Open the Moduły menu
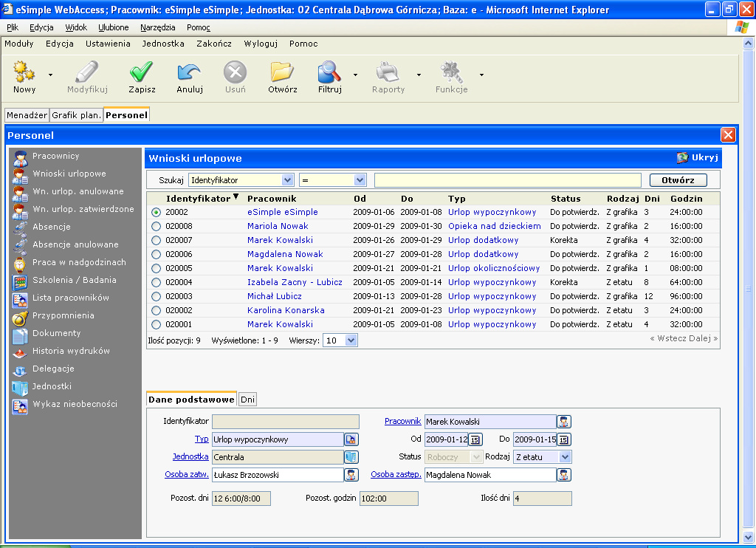756x548 pixels. tap(19, 44)
